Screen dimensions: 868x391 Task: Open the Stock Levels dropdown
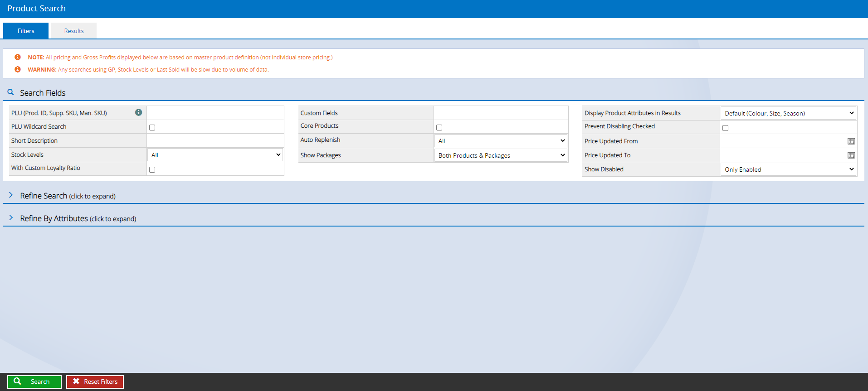(x=215, y=155)
